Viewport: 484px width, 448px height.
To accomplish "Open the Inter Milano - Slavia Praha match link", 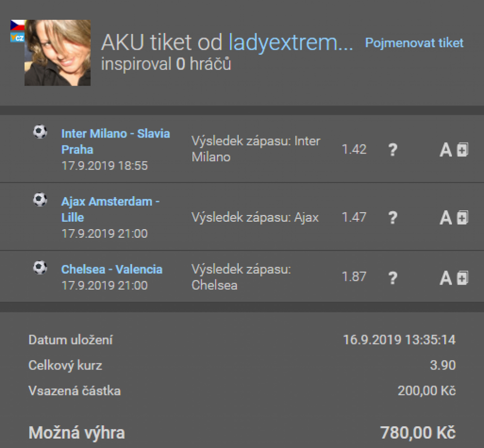I will pos(115,141).
